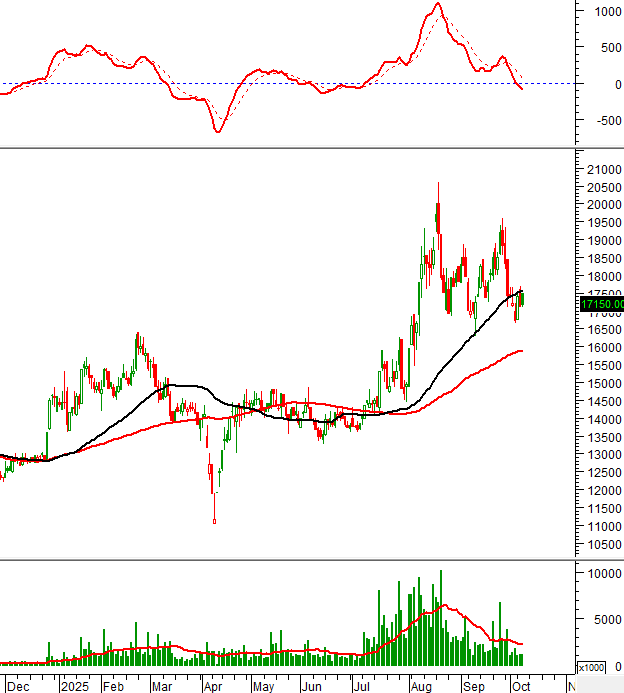Click the x1000 volume scale label
Screen dimensions: 624x693
tap(591, 667)
